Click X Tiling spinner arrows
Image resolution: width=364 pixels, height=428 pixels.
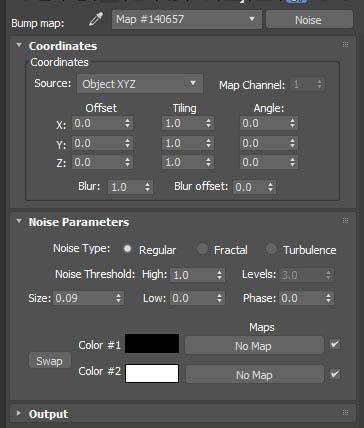pos(208,123)
